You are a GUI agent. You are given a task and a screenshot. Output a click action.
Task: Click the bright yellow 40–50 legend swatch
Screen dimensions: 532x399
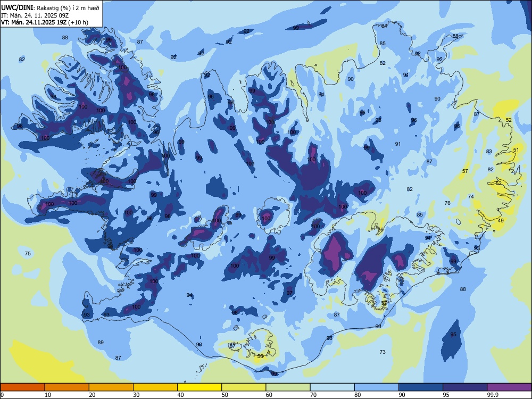point(199,387)
